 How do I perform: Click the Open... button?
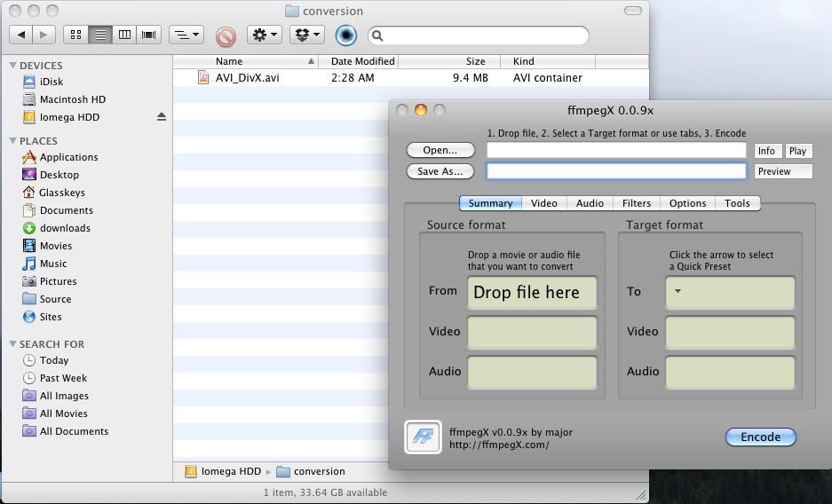(440, 150)
